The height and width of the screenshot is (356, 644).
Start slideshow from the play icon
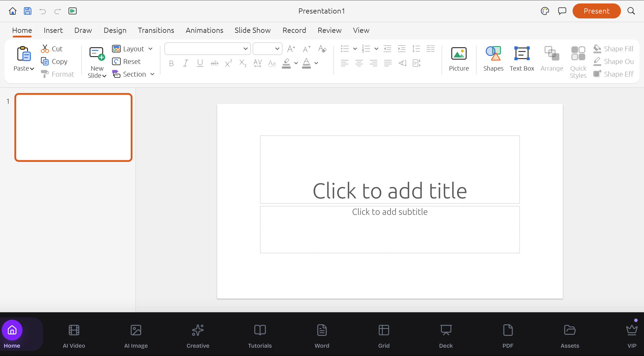click(73, 11)
